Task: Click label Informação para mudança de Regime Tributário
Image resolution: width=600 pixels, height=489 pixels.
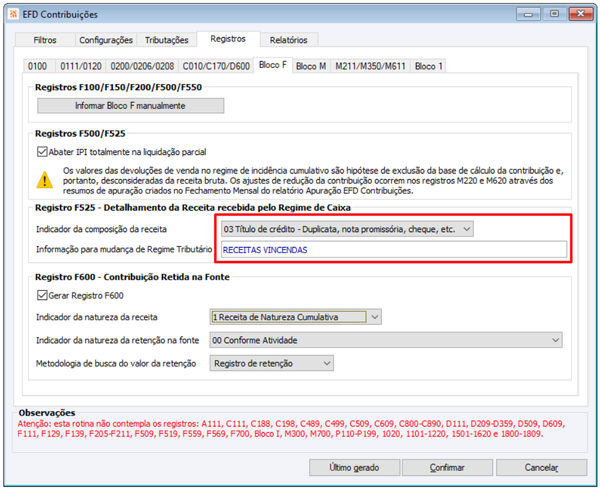Action: click(x=124, y=249)
